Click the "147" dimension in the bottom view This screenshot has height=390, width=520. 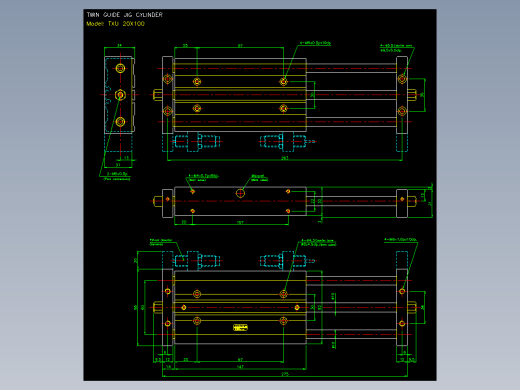(x=240, y=367)
